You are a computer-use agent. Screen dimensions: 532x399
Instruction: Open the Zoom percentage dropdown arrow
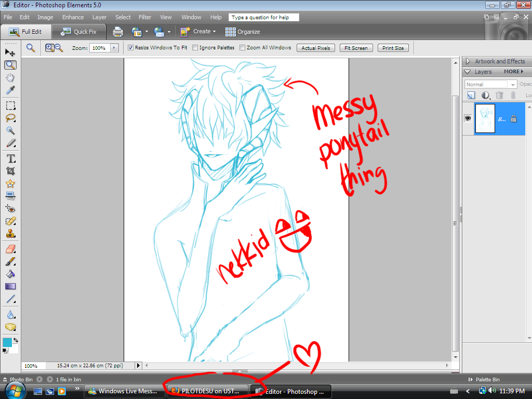click(115, 48)
